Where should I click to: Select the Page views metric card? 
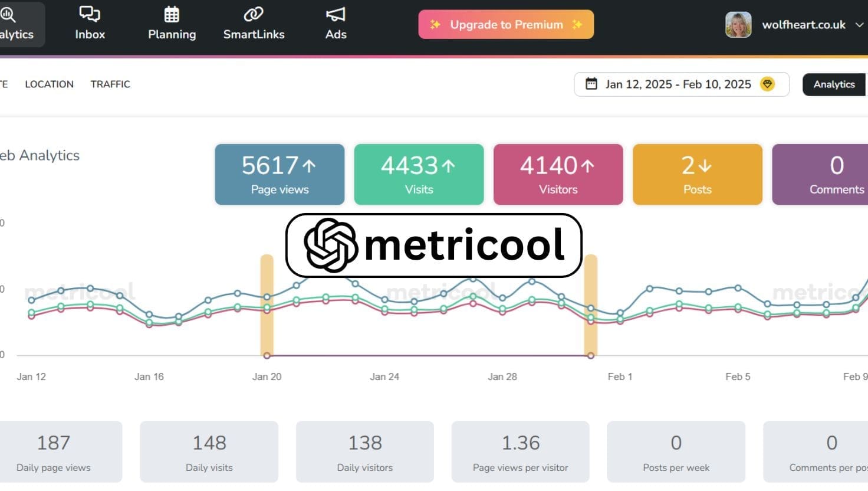coord(280,175)
